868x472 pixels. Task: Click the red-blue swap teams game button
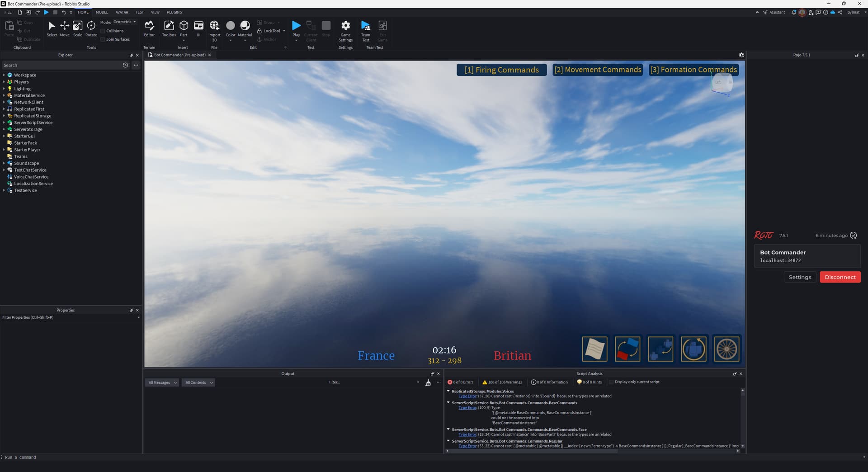tap(627, 349)
